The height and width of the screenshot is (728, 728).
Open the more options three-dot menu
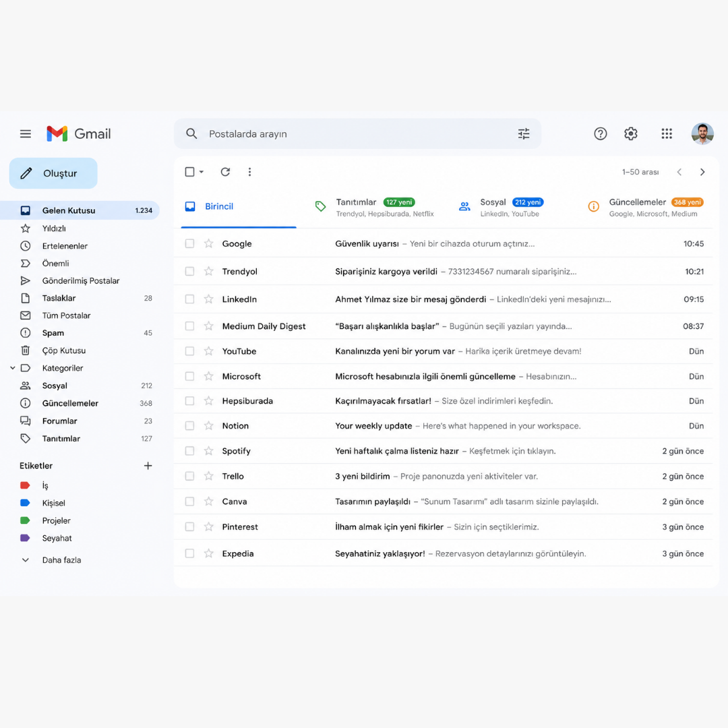[249, 172]
